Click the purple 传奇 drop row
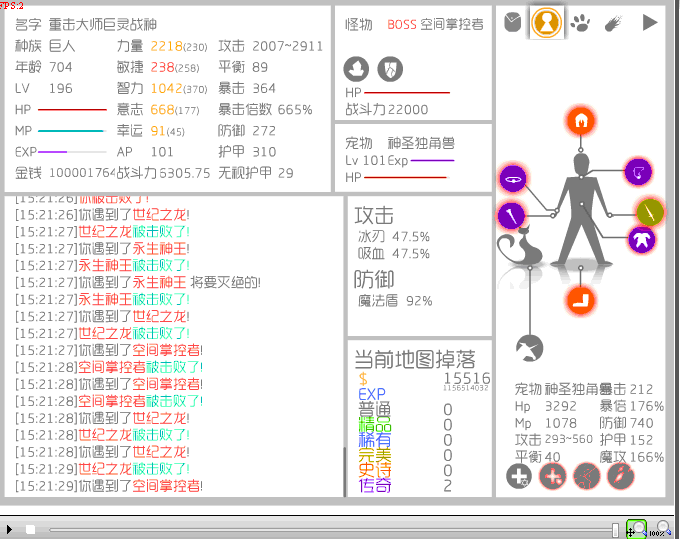 (x=405, y=486)
